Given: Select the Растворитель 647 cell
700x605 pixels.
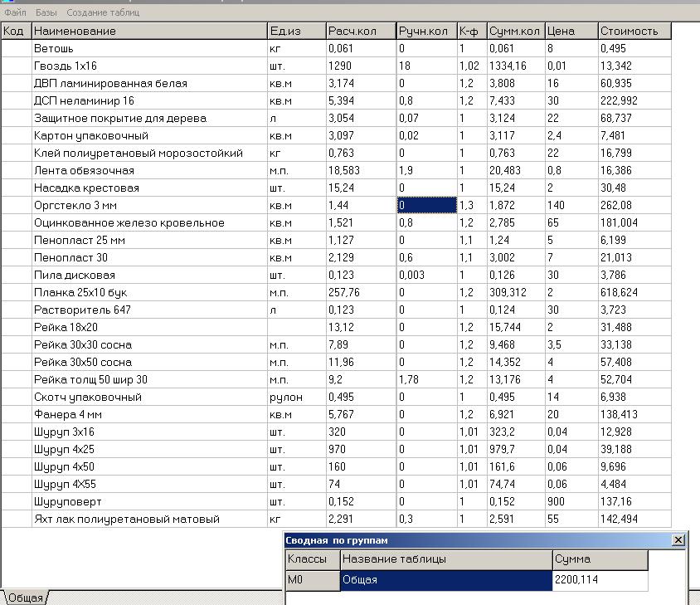Looking at the screenshot, I should click(x=149, y=310).
